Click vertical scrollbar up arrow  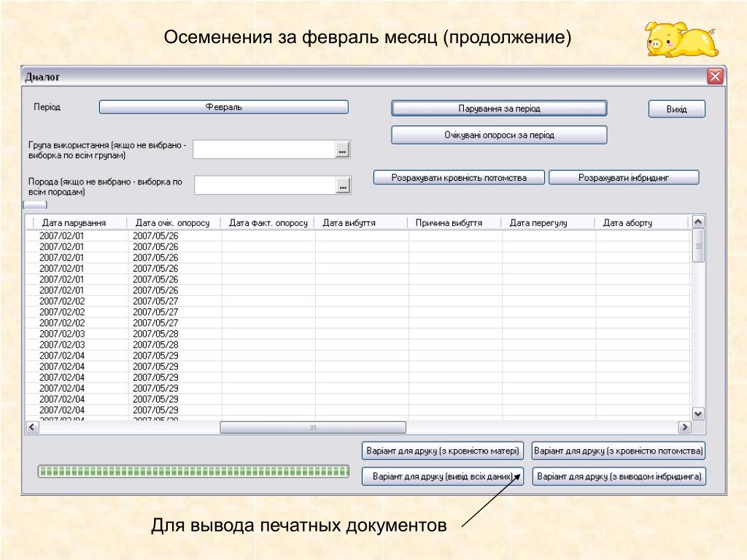coord(698,222)
